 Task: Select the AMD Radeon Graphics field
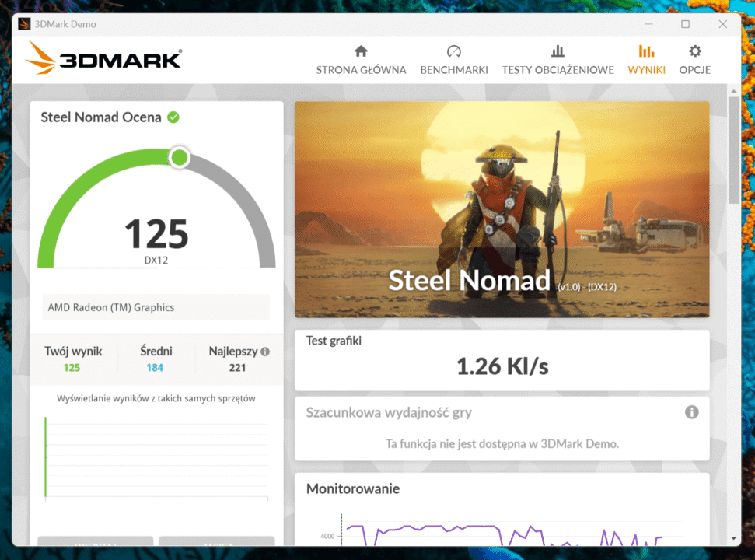[156, 307]
